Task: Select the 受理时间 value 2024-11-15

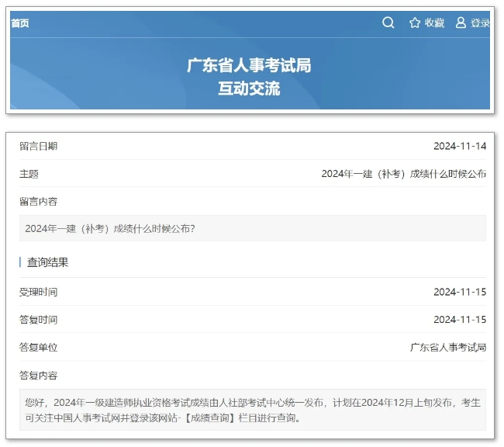Action: [x=460, y=292]
